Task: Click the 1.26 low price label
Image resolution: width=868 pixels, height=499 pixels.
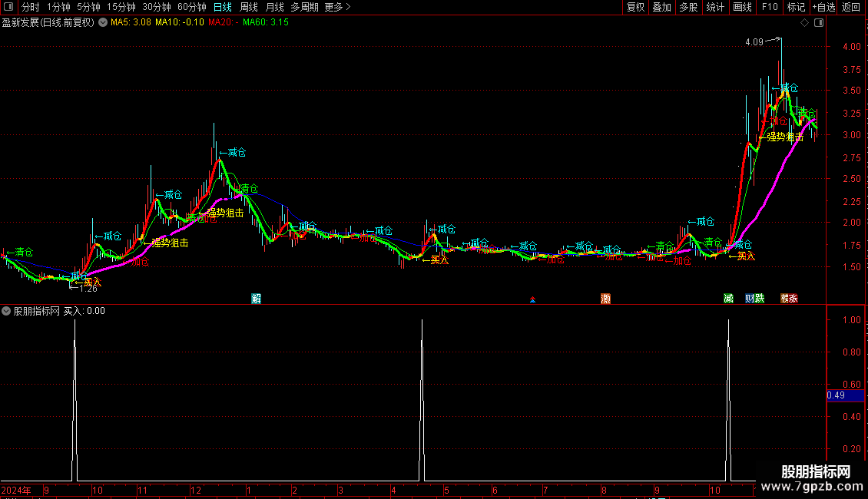Action: (x=88, y=288)
